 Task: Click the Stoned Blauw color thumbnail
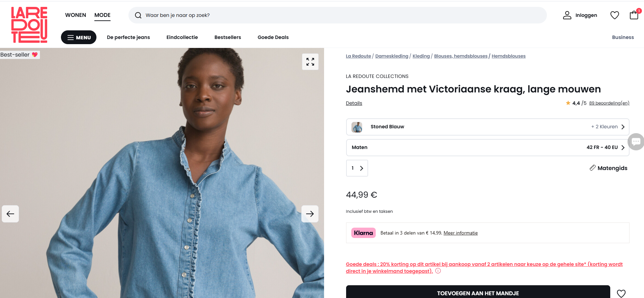click(357, 127)
